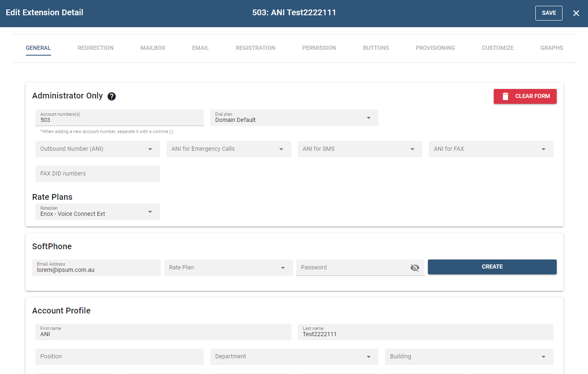Click the Clear Form button
588x374 pixels.
click(x=525, y=96)
